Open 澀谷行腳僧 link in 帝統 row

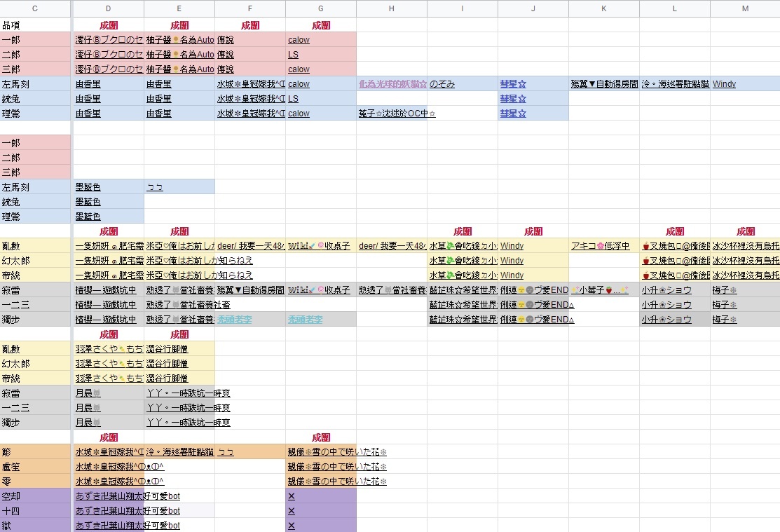pos(167,378)
